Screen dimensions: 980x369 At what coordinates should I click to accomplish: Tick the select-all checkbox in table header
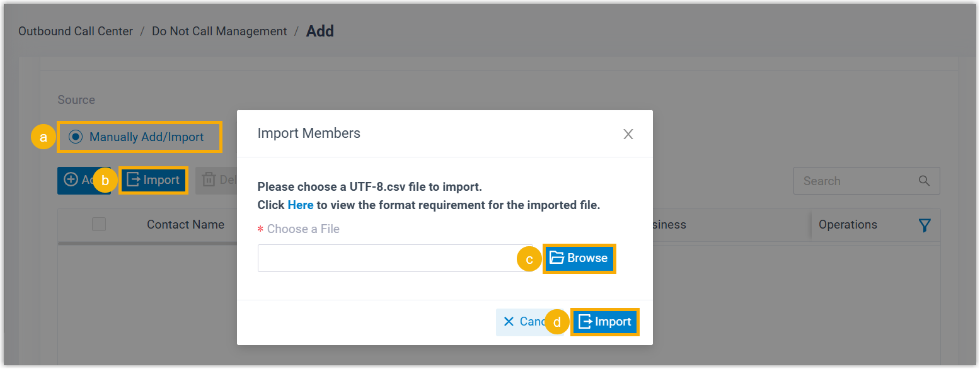point(99,224)
